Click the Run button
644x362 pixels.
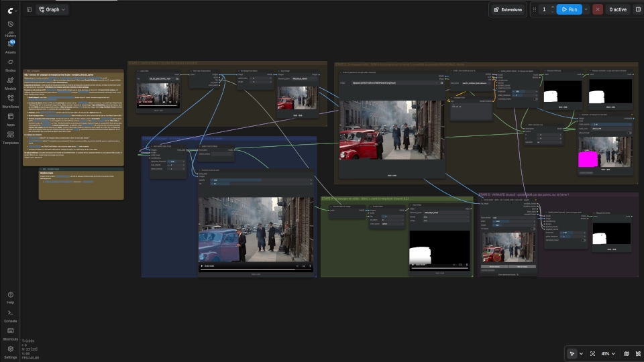570,9
